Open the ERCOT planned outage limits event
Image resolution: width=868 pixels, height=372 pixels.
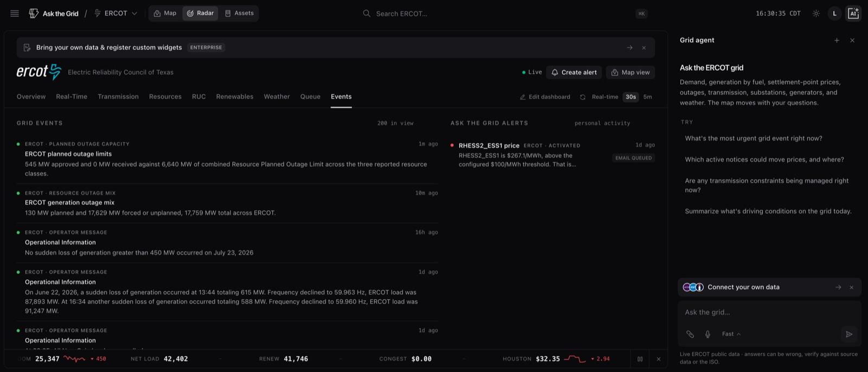coord(227,159)
